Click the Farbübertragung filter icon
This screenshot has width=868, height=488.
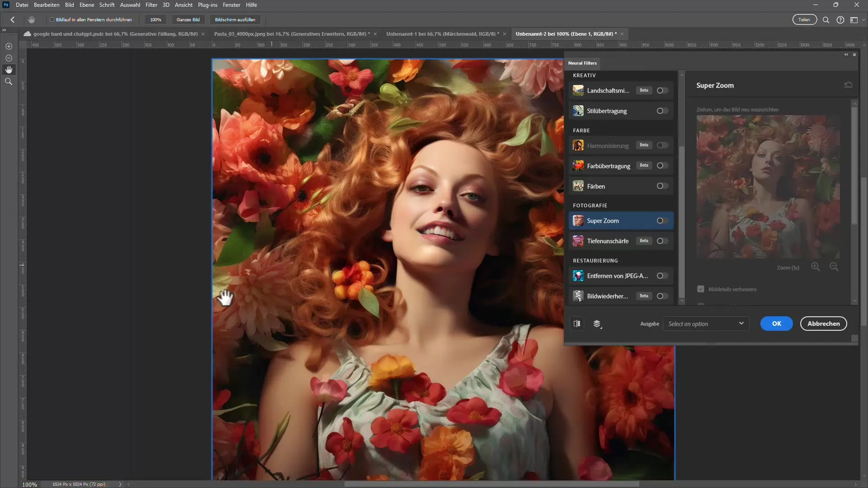click(x=578, y=166)
